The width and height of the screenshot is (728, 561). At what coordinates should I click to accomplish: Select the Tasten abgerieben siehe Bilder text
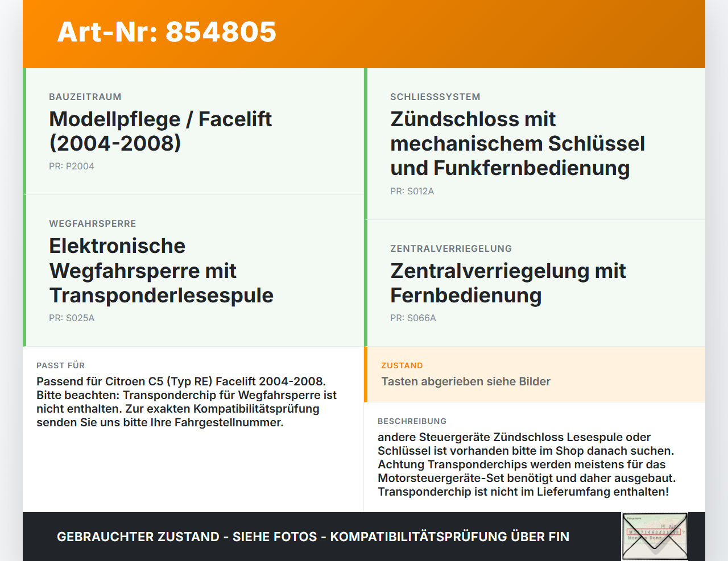point(466,381)
